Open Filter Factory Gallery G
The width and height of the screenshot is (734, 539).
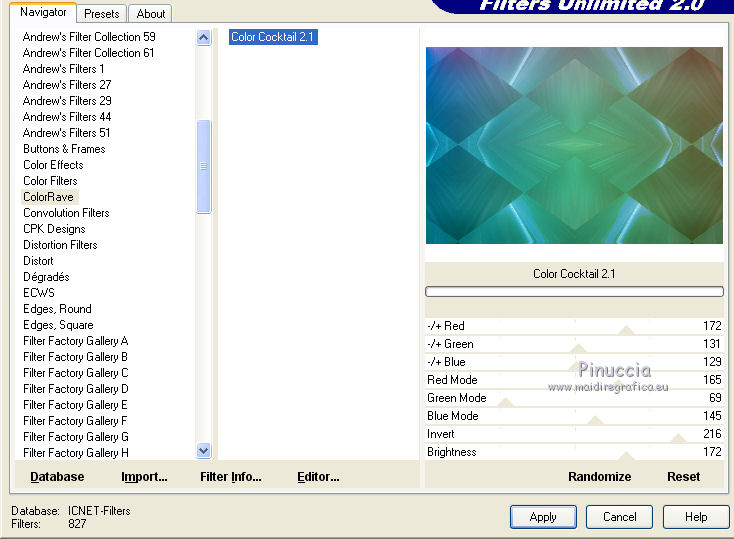[x=75, y=437]
